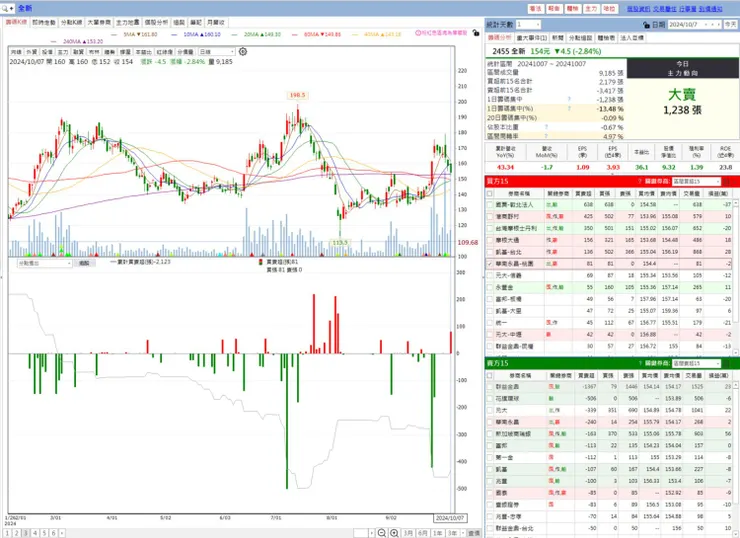Image resolution: width=740 pixels, height=538 pixels.
Task: Open the 日線 chart period dropdown
Action: pos(217,51)
